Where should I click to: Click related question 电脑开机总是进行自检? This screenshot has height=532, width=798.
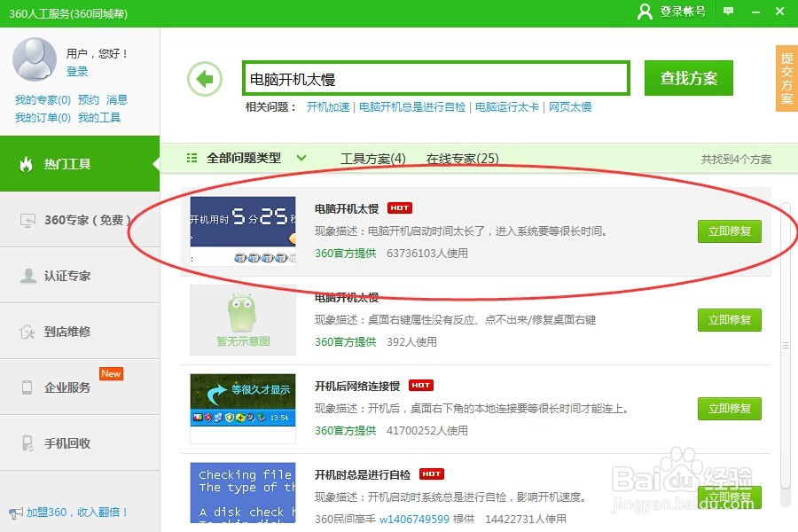pyautogui.click(x=412, y=107)
